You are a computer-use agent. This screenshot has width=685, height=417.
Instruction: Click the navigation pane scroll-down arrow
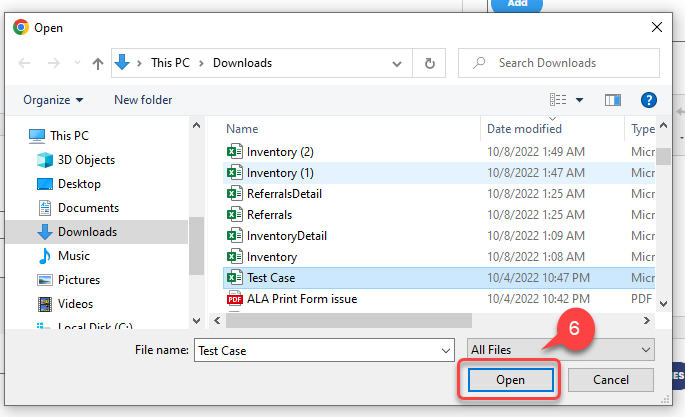(197, 321)
